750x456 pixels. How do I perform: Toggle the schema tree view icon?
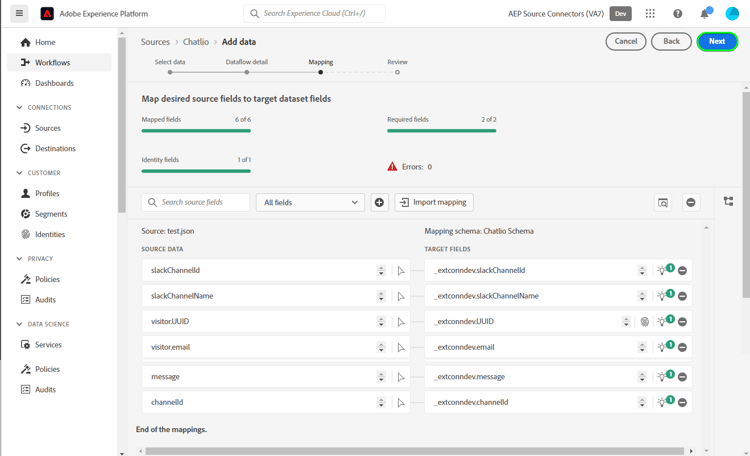(728, 201)
